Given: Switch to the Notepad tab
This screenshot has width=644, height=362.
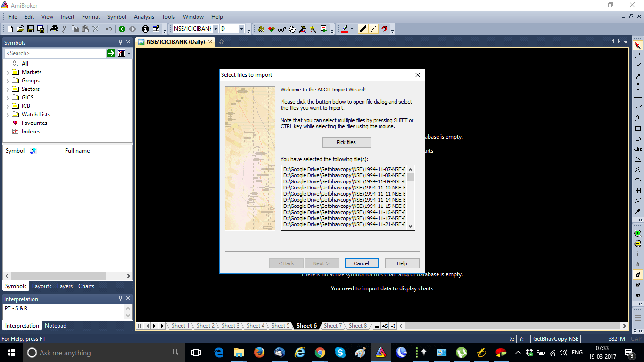Looking at the screenshot, I should [x=56, y=326].
